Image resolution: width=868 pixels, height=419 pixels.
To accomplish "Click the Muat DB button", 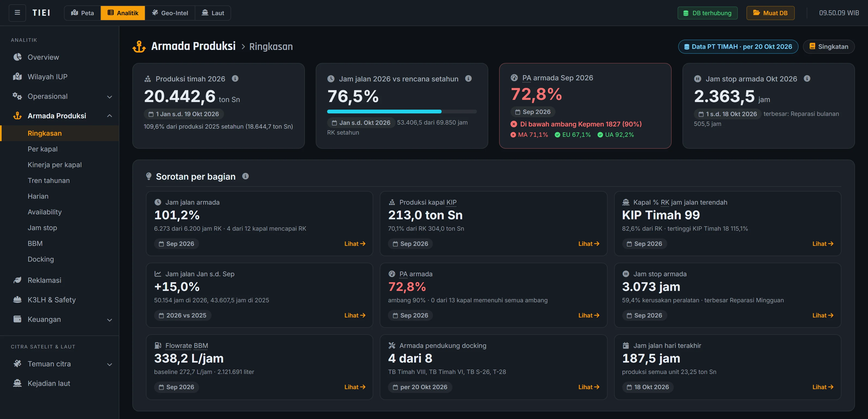I will (x=770, y=13).
